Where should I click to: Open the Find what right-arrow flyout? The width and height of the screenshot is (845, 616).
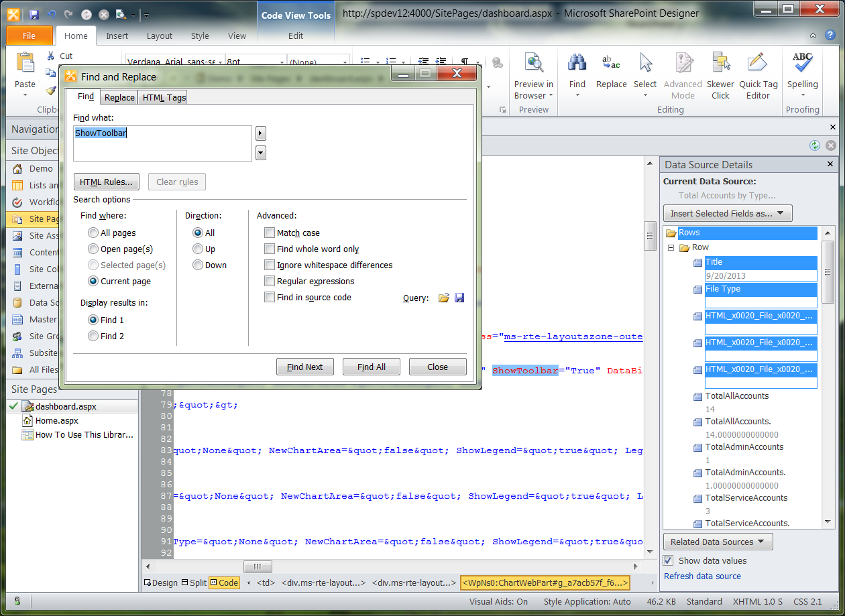point(261,133)
